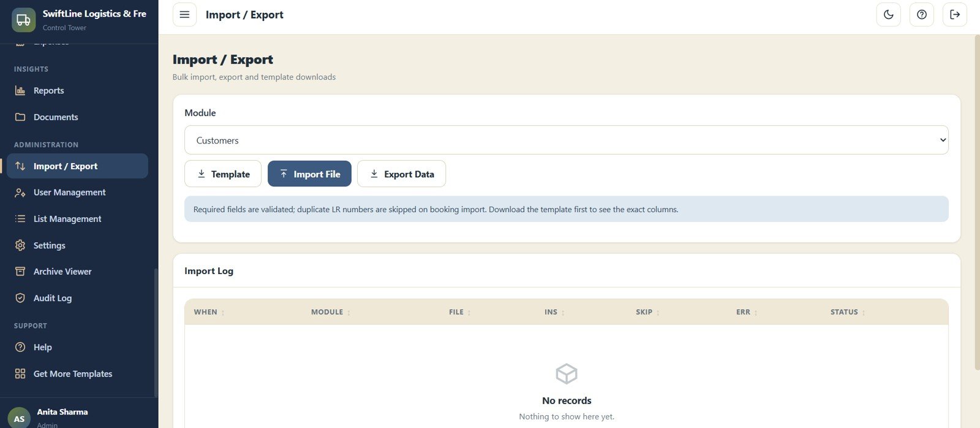Click the sidebar vertical scrollbar
The image size is (980, 428).
coord(156,331)
